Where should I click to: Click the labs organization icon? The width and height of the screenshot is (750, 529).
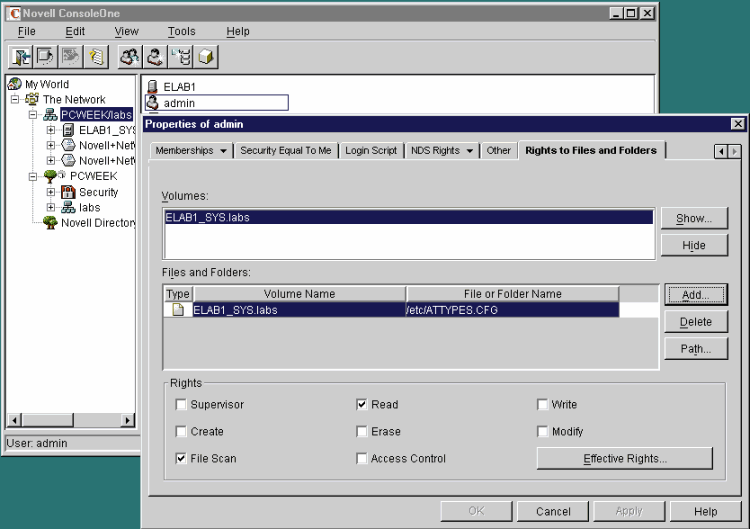coord(68,208)
